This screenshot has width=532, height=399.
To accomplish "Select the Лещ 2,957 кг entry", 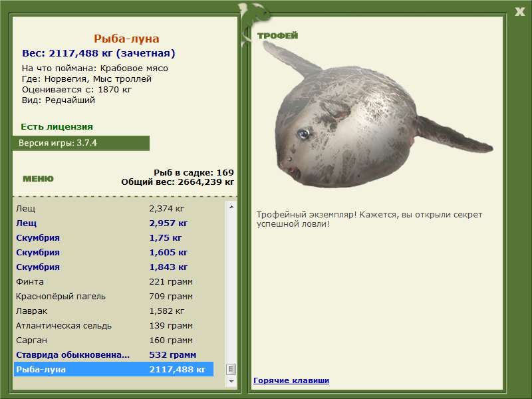I will (114, 223).
